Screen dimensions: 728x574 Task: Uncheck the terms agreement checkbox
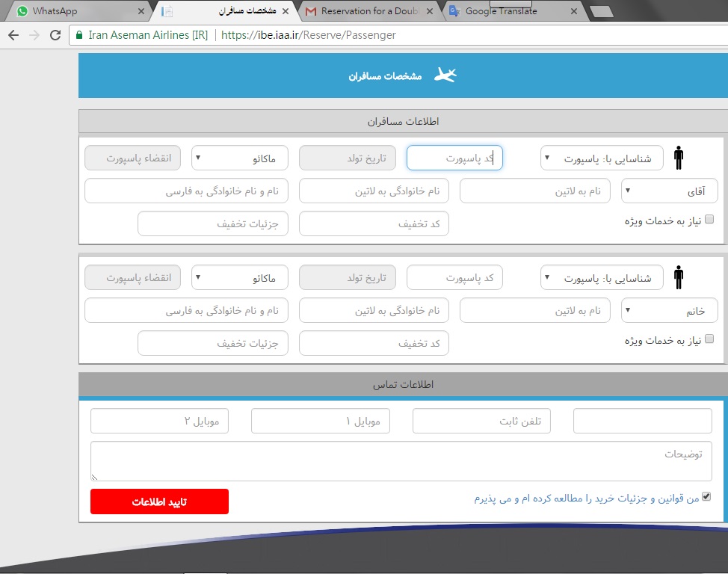tap(706, 496)
